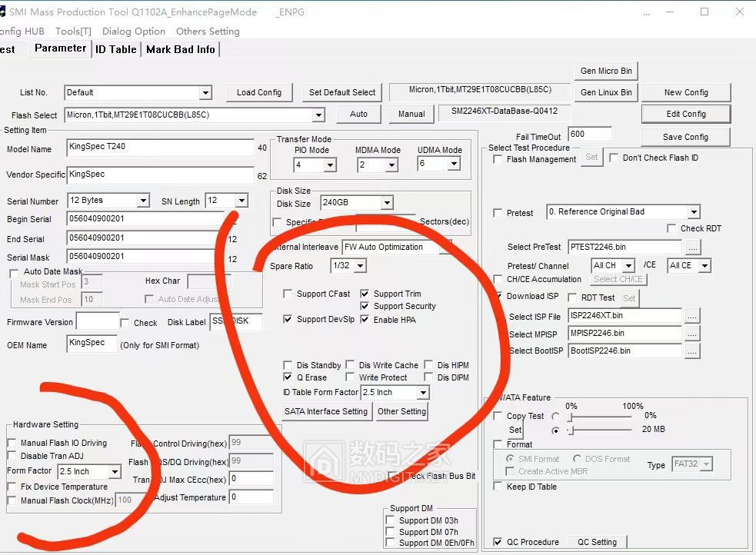Click the Model Name input field
756x555 pixels.
point(160,148)
